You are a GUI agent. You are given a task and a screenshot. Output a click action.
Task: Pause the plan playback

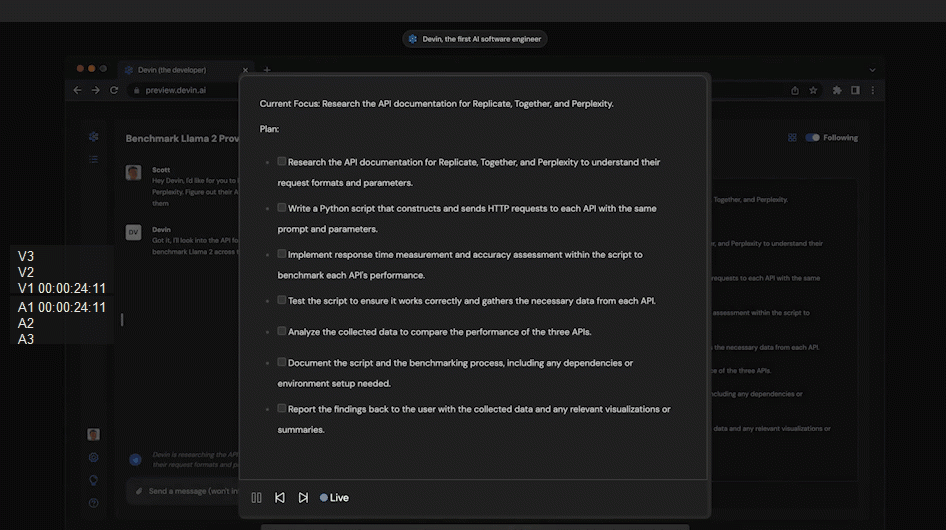coord(256,498)
